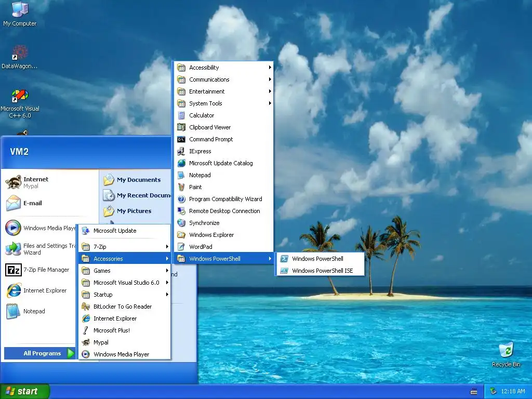Click the All Programs button

coord(39,353)
